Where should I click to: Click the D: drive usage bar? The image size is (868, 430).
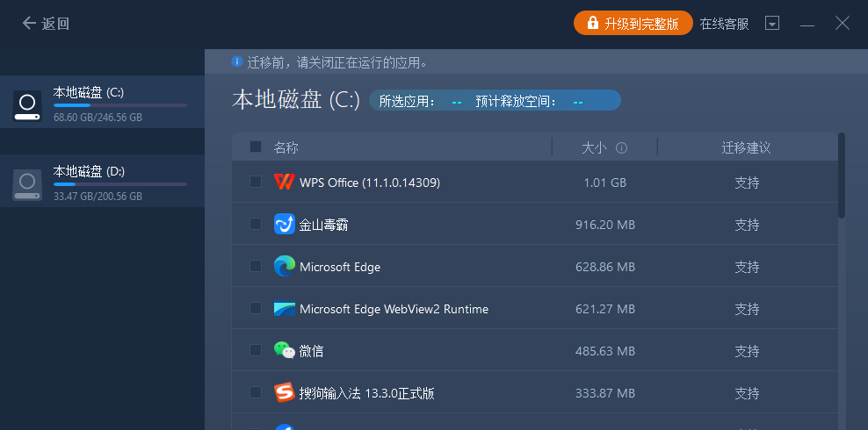click(120, 184)
